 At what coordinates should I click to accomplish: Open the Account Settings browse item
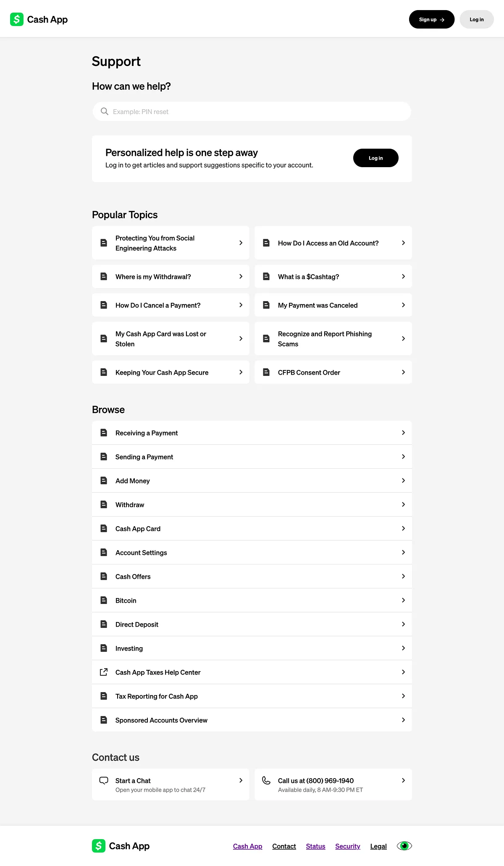click(x=141, y=553)
